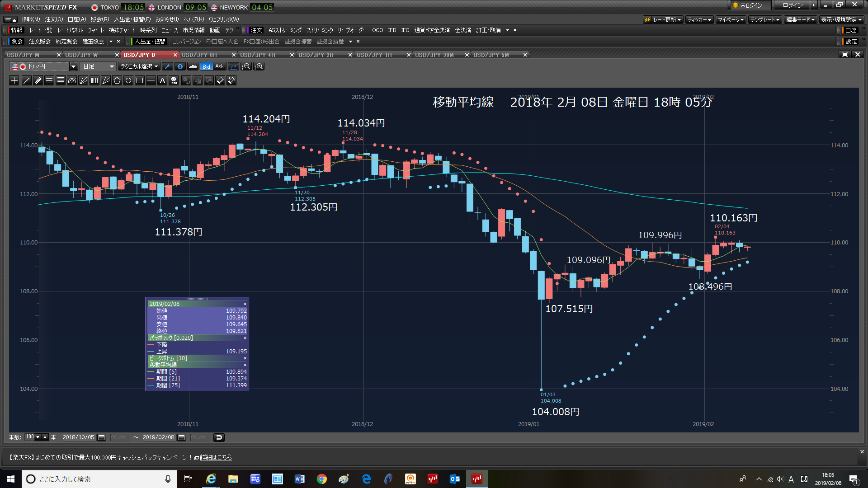Click the mountain area chart icon
Image resolution: width=868 pixels, height=488 pixels.
(x=193, y=66)
